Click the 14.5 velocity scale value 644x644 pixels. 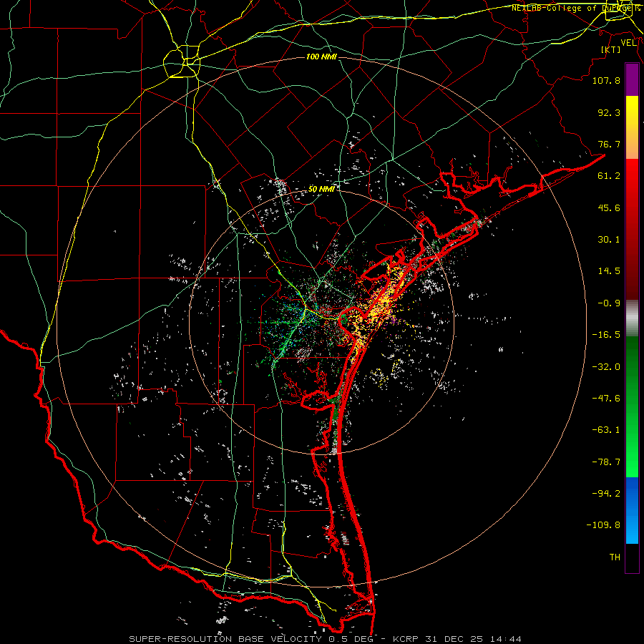pos(609,271)
